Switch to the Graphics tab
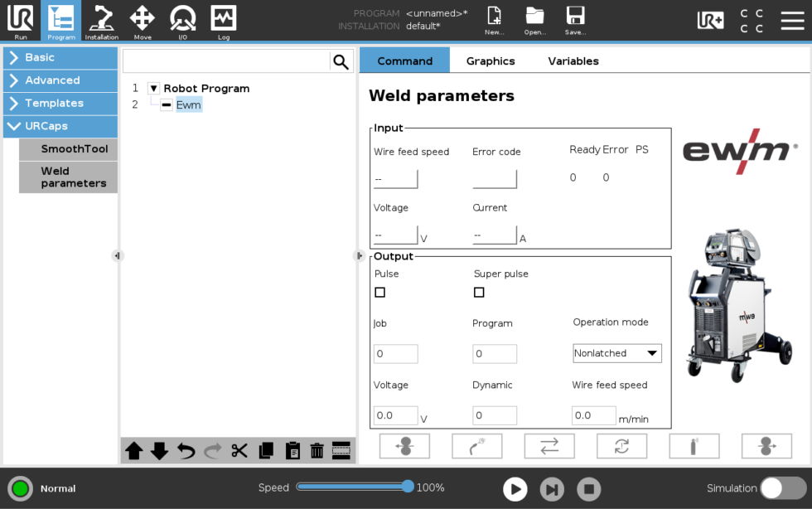The width and height of the screenshot is (812, 509). [491, 61]
